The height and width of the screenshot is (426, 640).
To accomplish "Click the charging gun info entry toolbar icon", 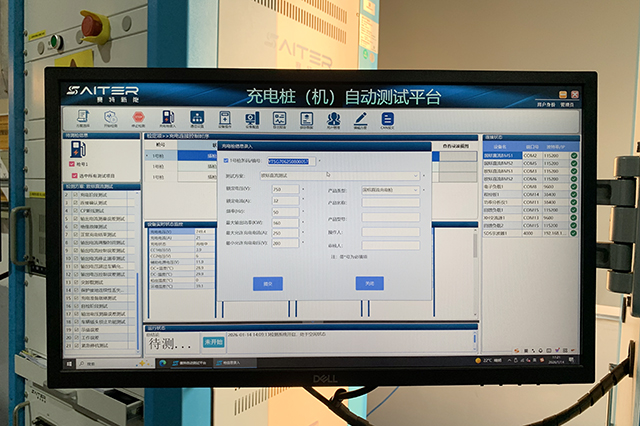I will pyautogui.click(x=168, y=119).
